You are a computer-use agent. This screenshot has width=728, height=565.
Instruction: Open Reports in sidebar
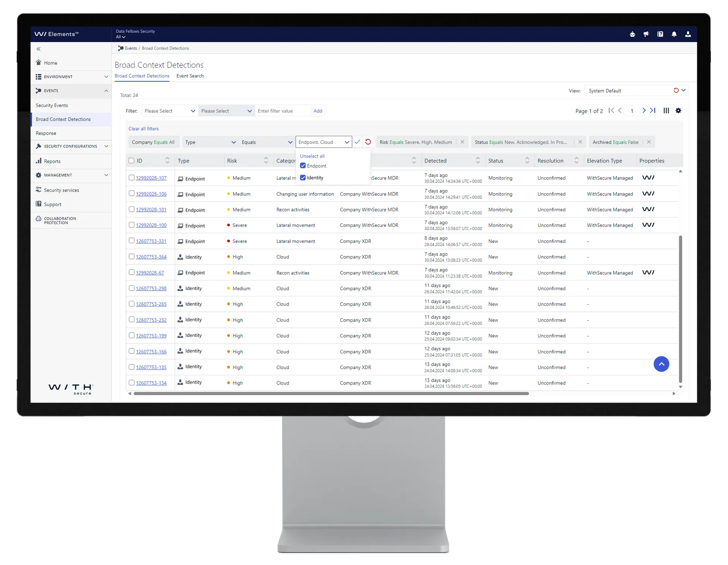click(x=52, y=161)
